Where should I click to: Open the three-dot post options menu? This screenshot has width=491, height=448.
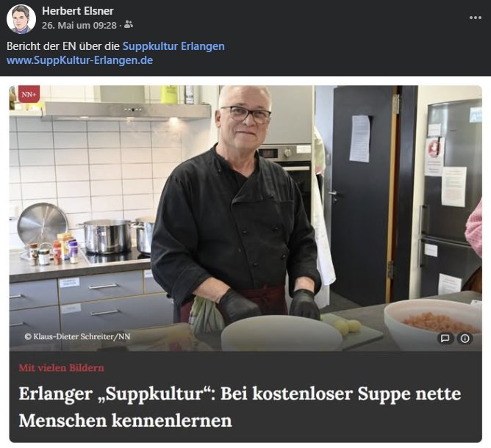click(475, 18)
